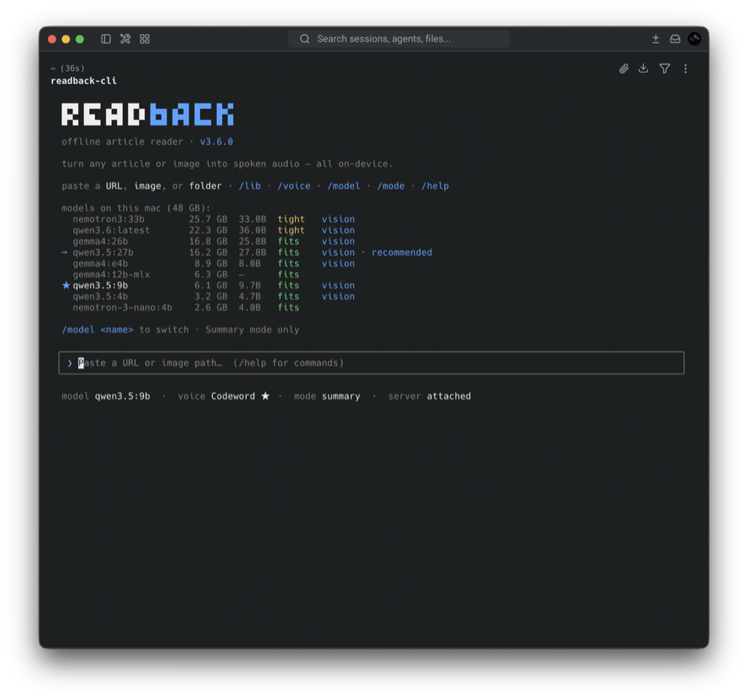The width and height of the screenshot is (748, 700).
Task: Click the /voice command
Action: [294, 186]
